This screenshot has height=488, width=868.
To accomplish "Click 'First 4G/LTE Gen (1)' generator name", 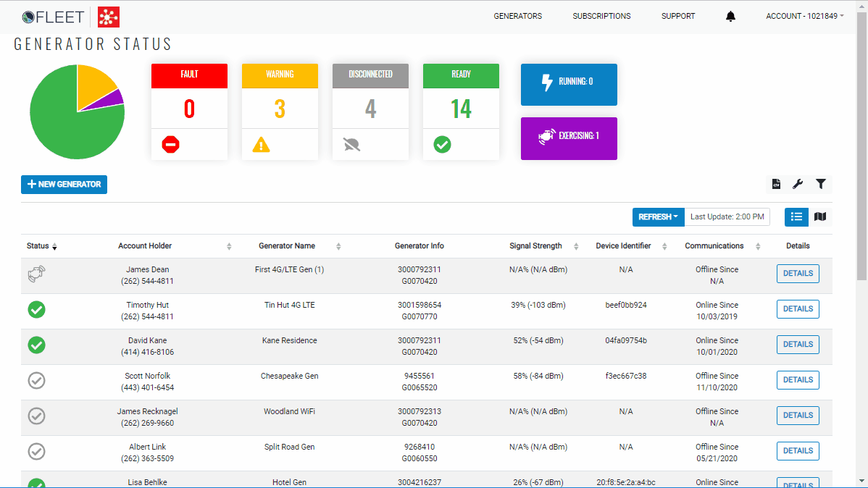I will (290, 270).
